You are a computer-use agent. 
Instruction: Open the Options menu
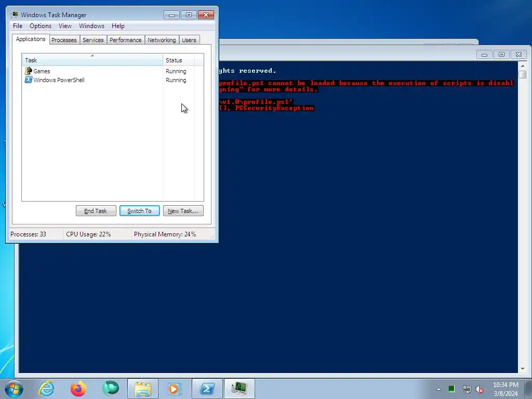coord(41,26)
